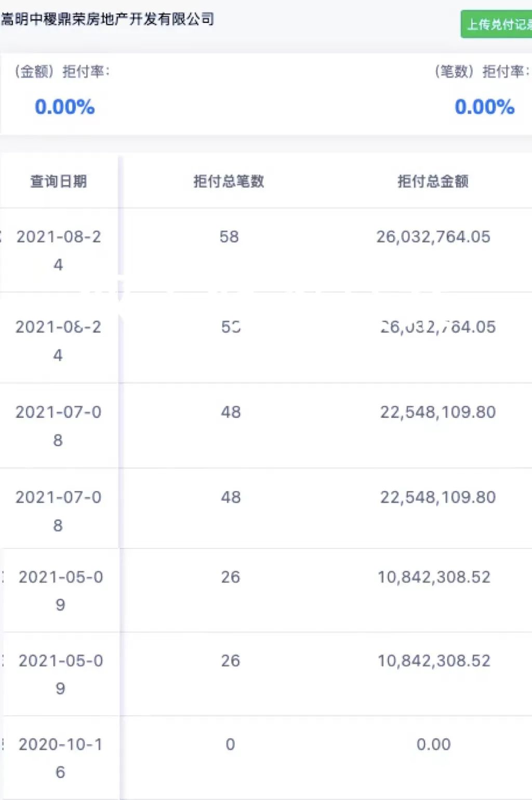Click the 拒付总笔数 column header
The width and height of the screenshot is (532, 800).
point(229,181)
